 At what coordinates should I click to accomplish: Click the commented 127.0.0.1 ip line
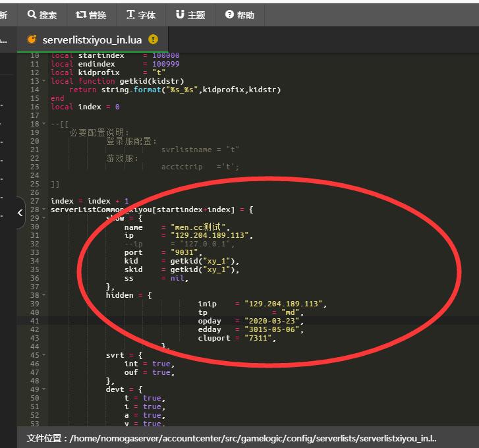click(179, 244)
